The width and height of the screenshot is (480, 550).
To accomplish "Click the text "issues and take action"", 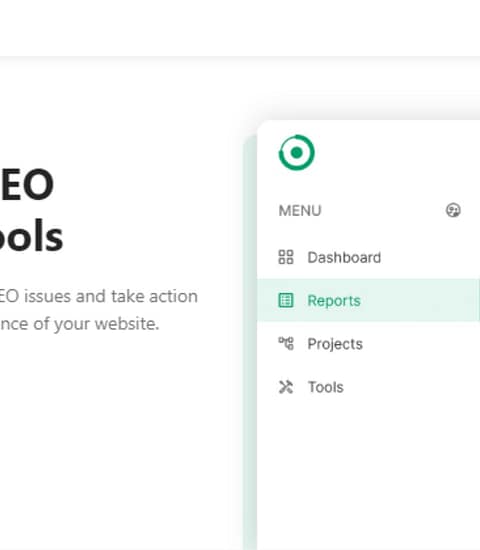I will pyautogui.click(x=111, y=296).
